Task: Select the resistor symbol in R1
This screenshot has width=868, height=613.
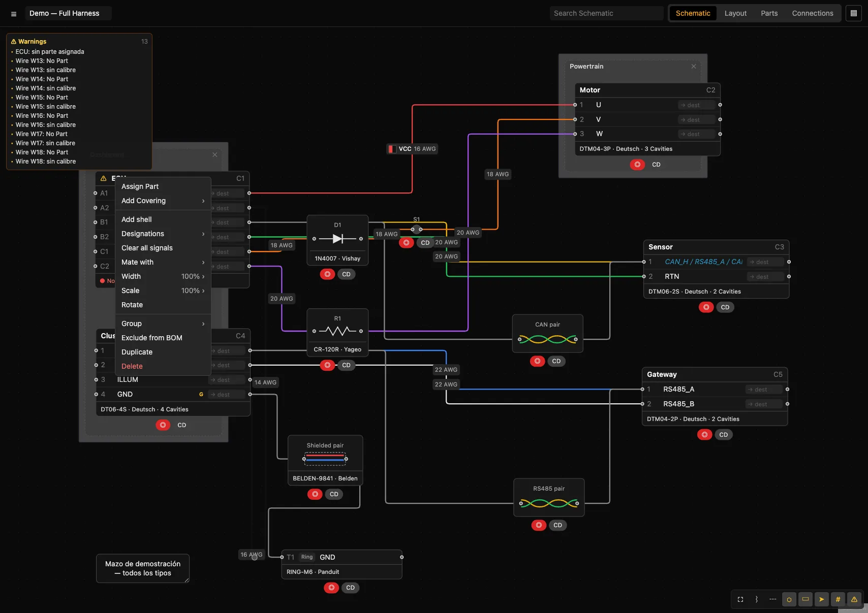Action: [x=337, y=331]
